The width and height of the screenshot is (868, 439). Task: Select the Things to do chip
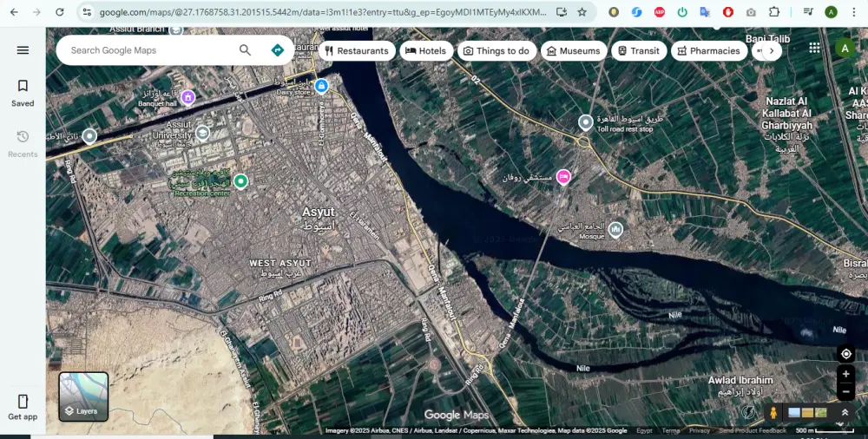[497, 51]
